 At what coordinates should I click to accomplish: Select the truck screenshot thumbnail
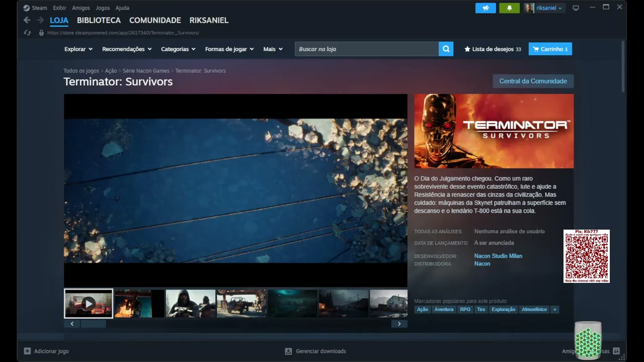click(242, 304)
